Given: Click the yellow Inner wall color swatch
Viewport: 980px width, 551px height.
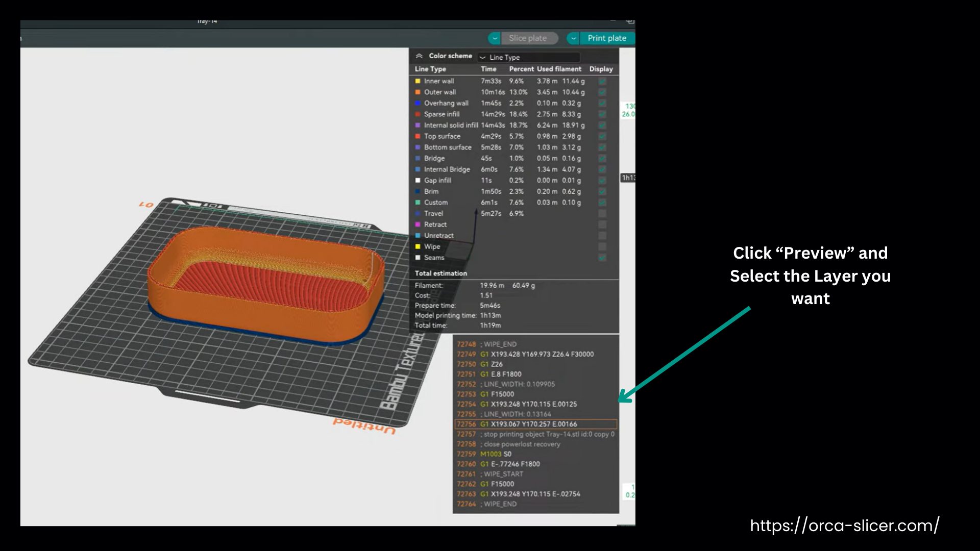Looking at the screenshot, I should pos(418,81).
